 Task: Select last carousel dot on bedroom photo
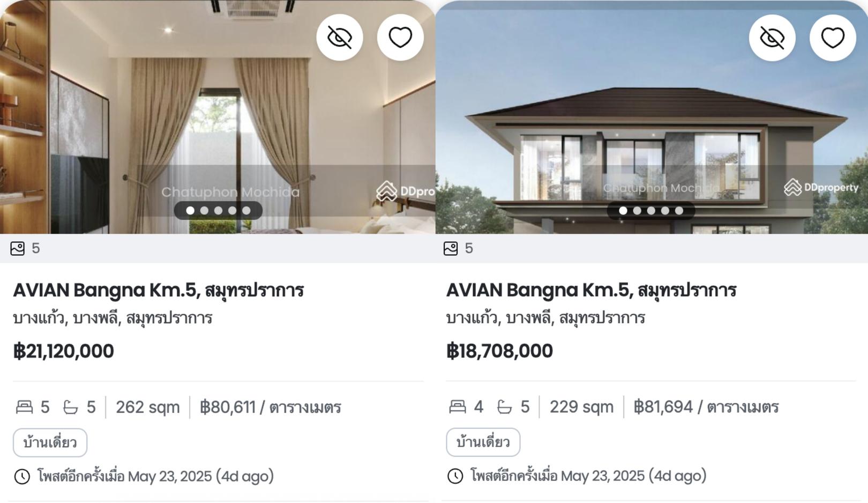(246, 210)
